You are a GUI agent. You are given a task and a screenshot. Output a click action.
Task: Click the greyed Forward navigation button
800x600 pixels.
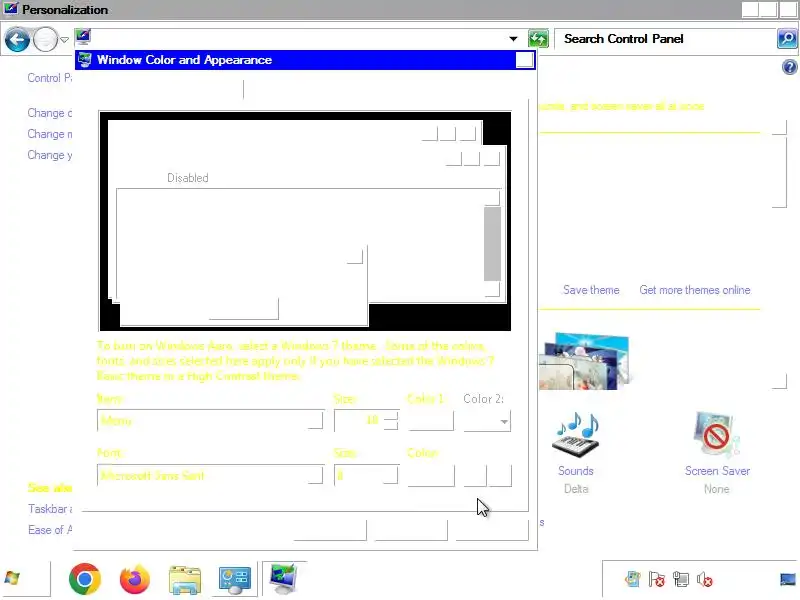point(45,39)
